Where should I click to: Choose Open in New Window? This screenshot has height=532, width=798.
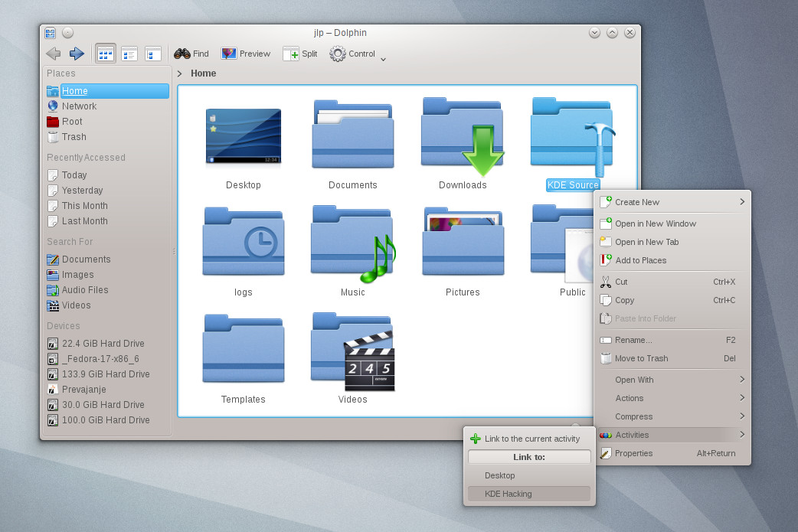[x=672, y=224]
